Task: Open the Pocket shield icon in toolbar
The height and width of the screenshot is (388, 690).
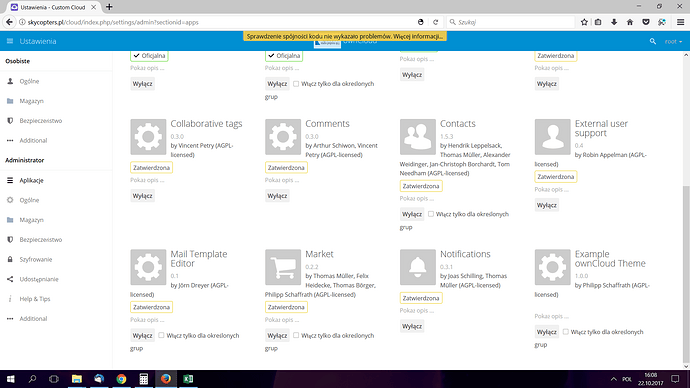Action: [x=646, y=22]
